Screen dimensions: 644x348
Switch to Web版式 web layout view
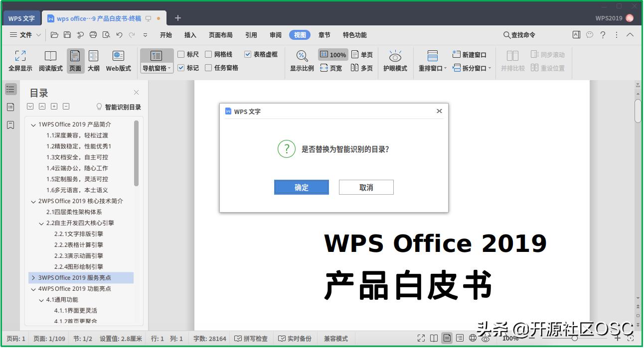pos(118,60)
